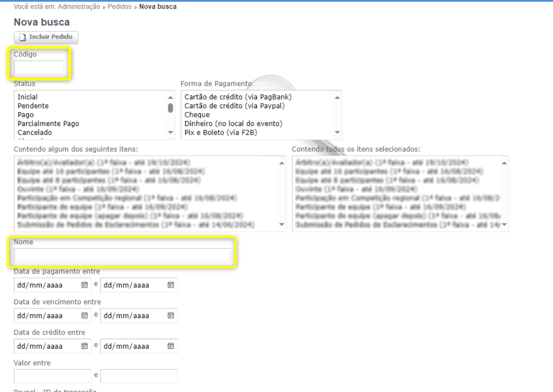The width and height of the screenshot is (553, 392).
Task: Click scroll down arrow of 'Contendo algum' list
Action: pyautogui.click(x=282, y=224)
